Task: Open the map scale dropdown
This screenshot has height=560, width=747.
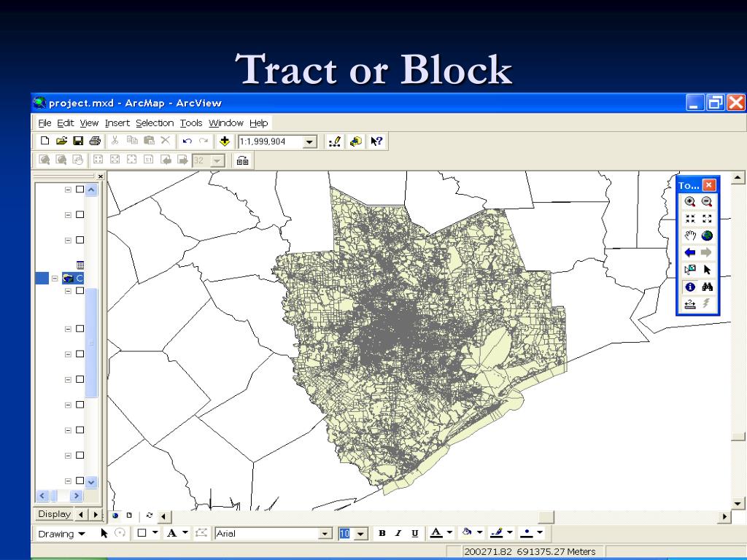Action: tap(309, 142)
